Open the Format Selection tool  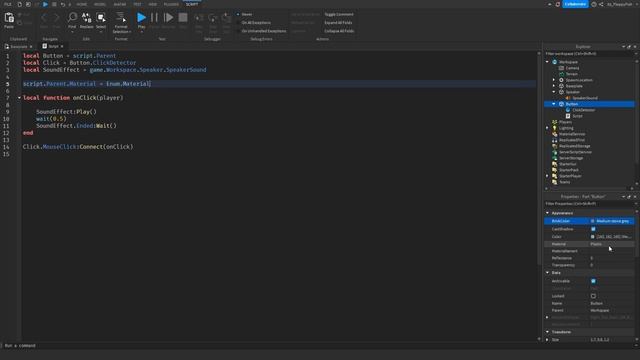121,21
